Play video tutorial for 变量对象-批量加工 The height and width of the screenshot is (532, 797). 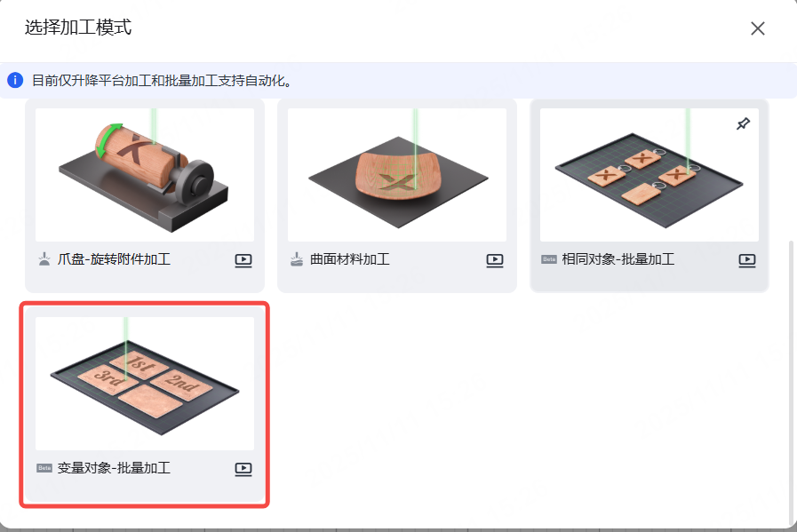pyautogui.click(x=243, y=468)
